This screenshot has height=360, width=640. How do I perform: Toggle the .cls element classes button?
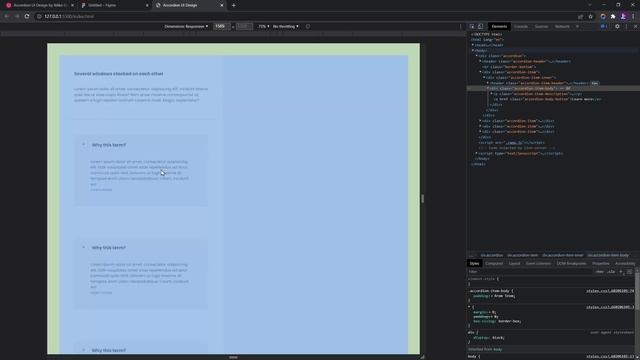(611, 271)
